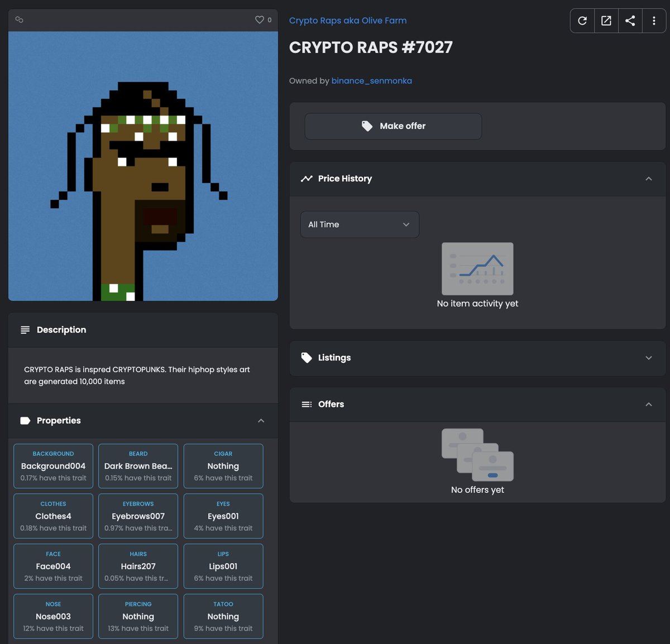Viewport: 670px width, 644px height.
Task: Click the refresh metadata icon
Action: coord(582,21)
